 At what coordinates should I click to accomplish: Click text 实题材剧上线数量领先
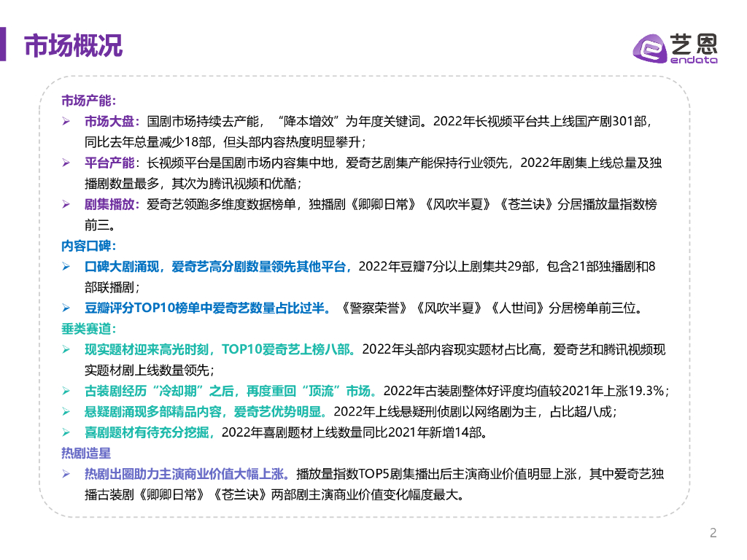pyautogui.click(x=146, y=370)
